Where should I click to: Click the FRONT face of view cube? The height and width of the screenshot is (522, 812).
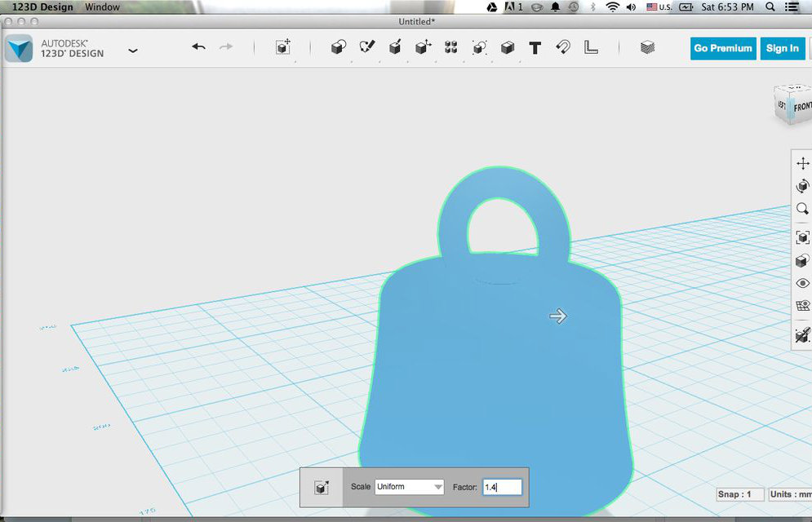802,107
